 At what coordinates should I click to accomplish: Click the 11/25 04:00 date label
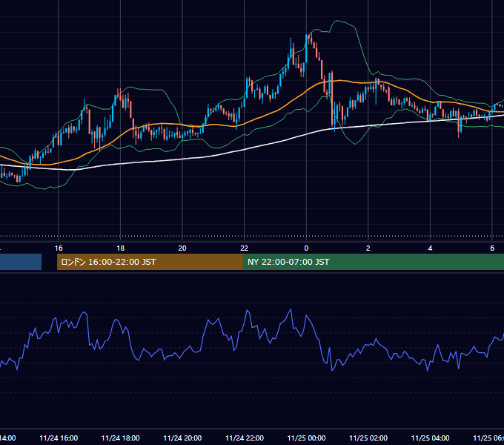[x=431, y=438]
